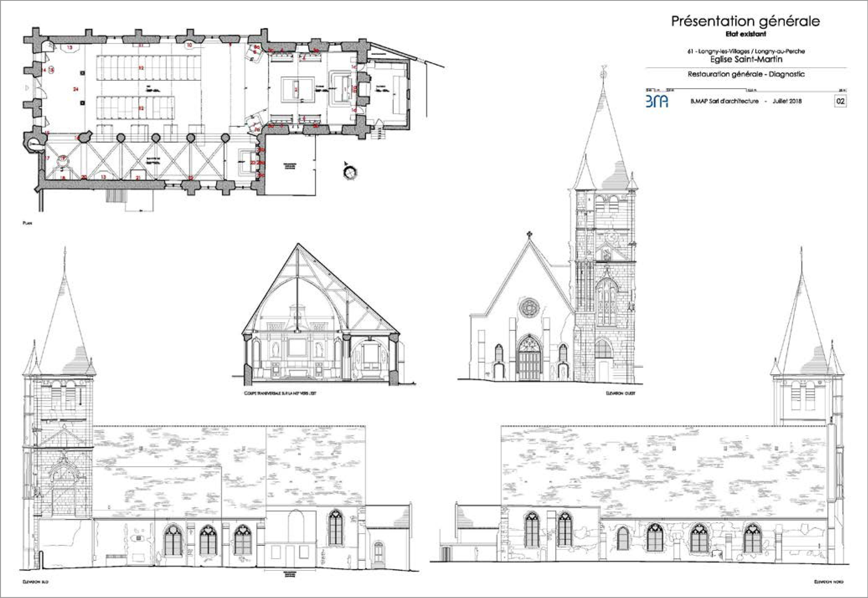
Task: Click circled red marker 10 on plan
Action: pos(189,45)
